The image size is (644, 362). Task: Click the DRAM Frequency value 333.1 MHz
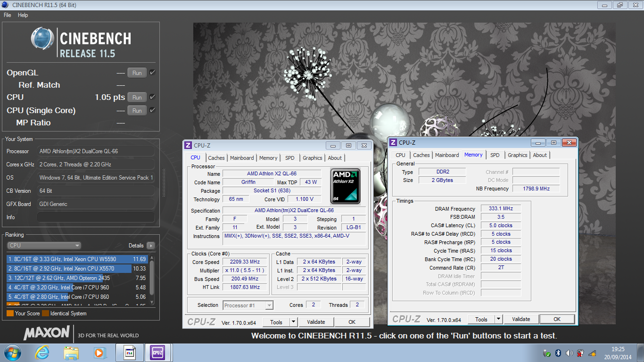point(501,208)
